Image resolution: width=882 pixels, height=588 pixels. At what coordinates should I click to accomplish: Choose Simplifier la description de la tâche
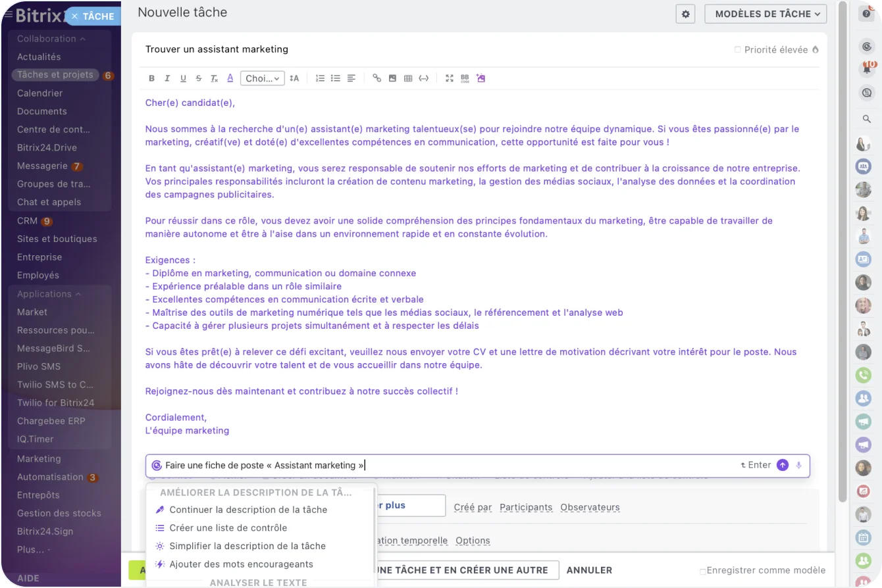(247, 546)
